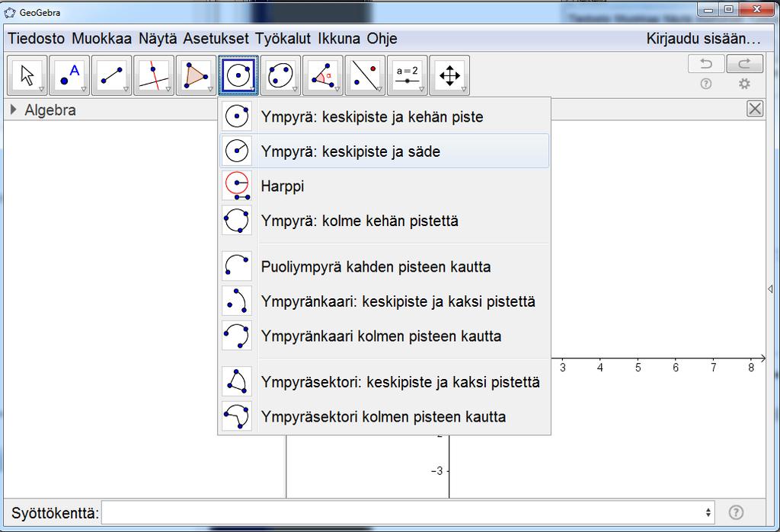
Task: Click the Circle with center tool button
Action: coord(238,75)
